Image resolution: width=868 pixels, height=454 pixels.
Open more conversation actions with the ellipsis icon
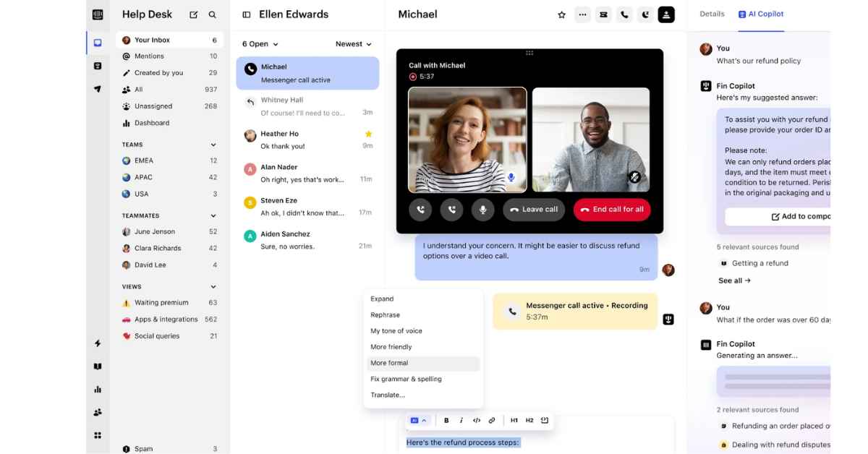[582, 14]
